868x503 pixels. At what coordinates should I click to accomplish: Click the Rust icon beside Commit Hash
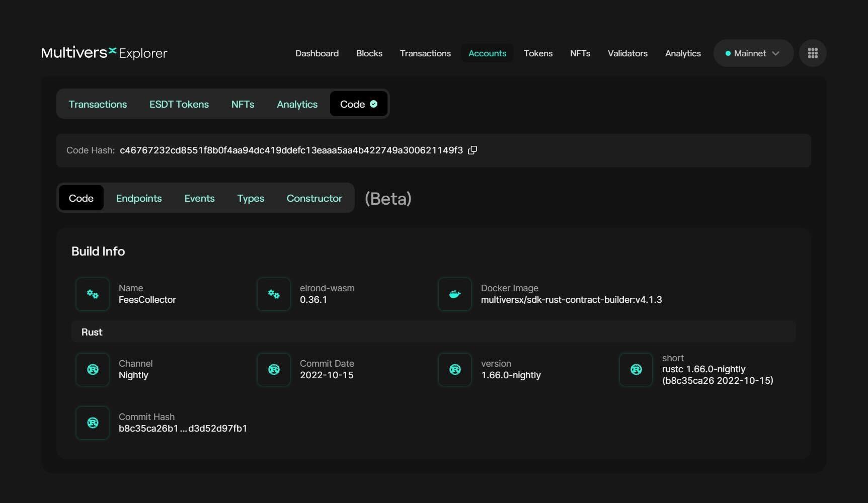92,423
